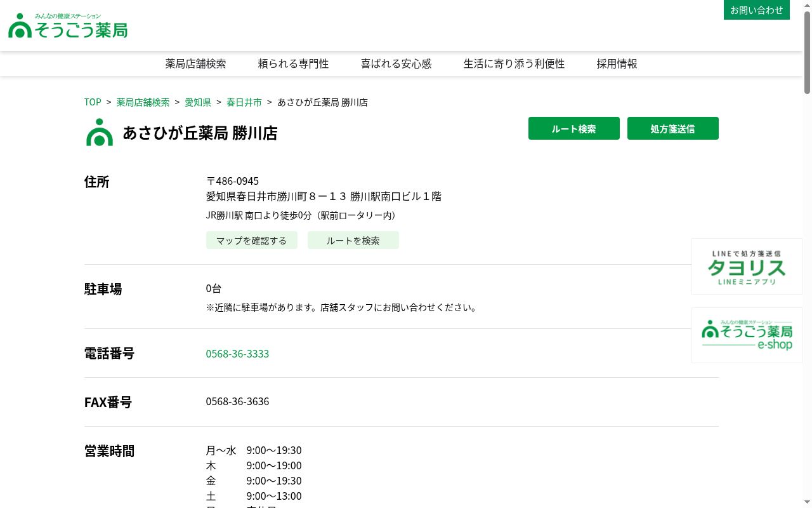Open the 採用情報 navigation item
This screenshot has height=508, width=812.
(617, 63)
